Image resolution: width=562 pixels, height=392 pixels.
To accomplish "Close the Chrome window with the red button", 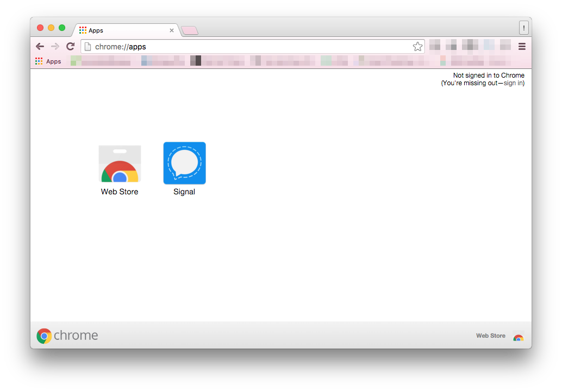I will tap(40, 28).
